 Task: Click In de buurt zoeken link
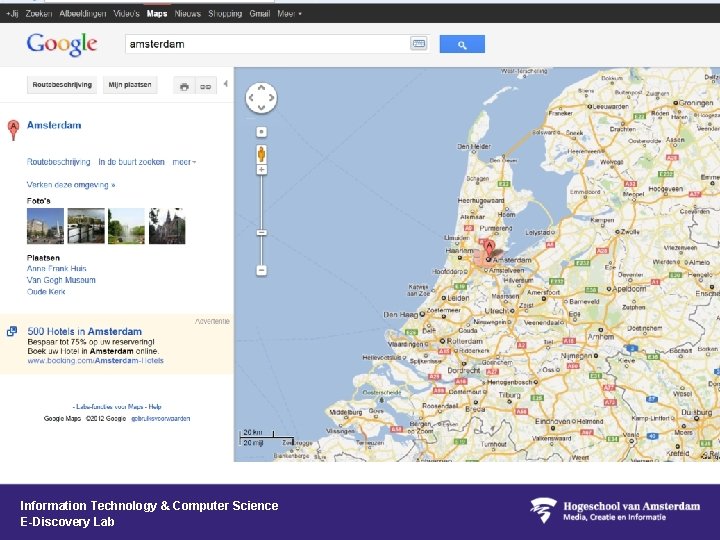coord(131,162)
